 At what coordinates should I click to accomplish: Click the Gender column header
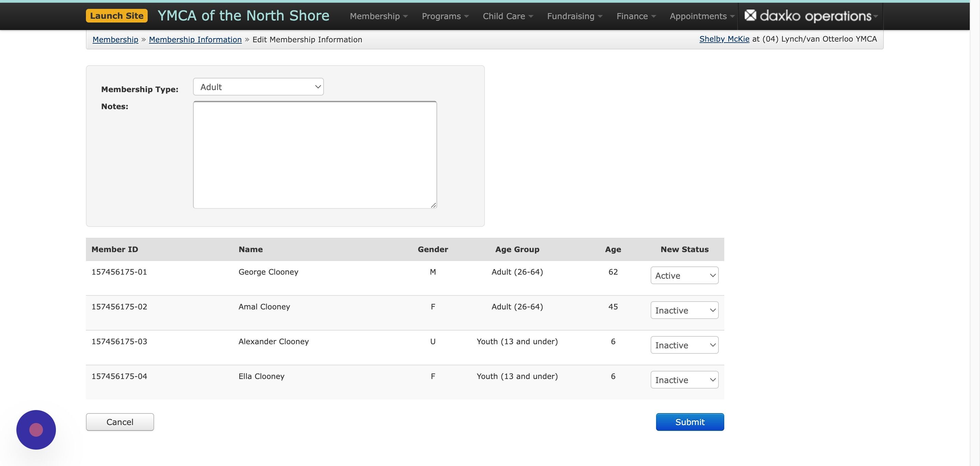click(433, 249)
